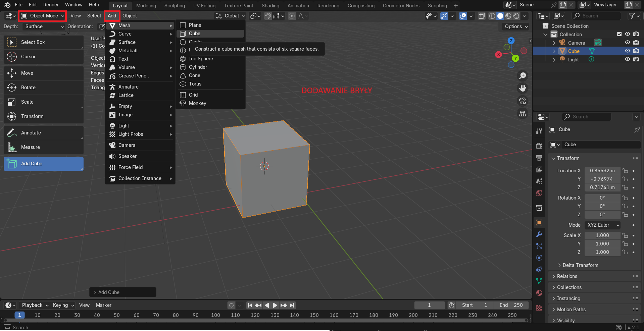This screenshot has width=644, height=331.
Task: Select the Select Box tool
Action: point(44,42)
